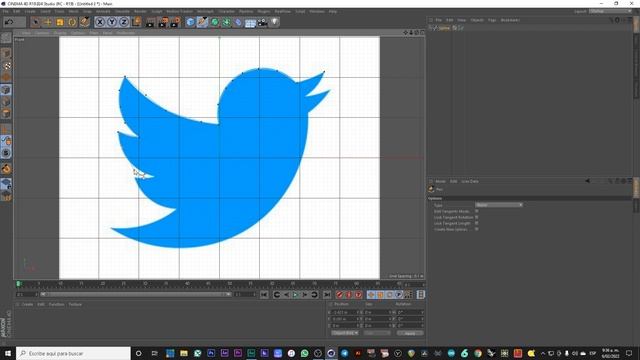Click the timeline layout icon beside PLA
This screenshot has height=360, width=640.
421,294
